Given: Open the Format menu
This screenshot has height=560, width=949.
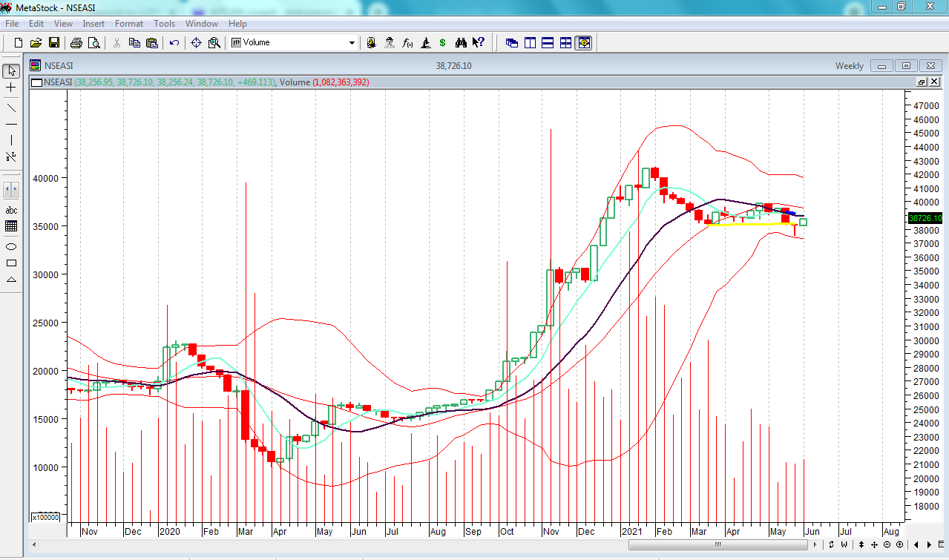Looking at the screenshot, I should click(129, 24).
